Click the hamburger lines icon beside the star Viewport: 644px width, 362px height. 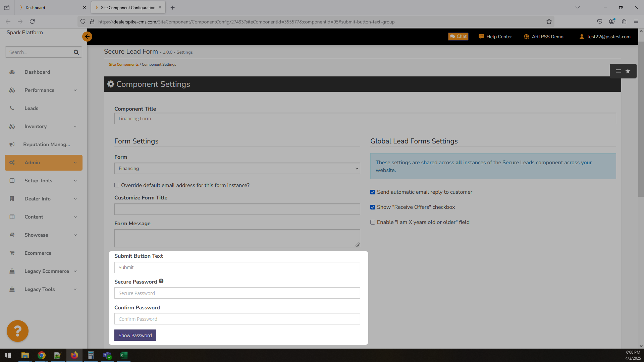(x=618, y=71)
